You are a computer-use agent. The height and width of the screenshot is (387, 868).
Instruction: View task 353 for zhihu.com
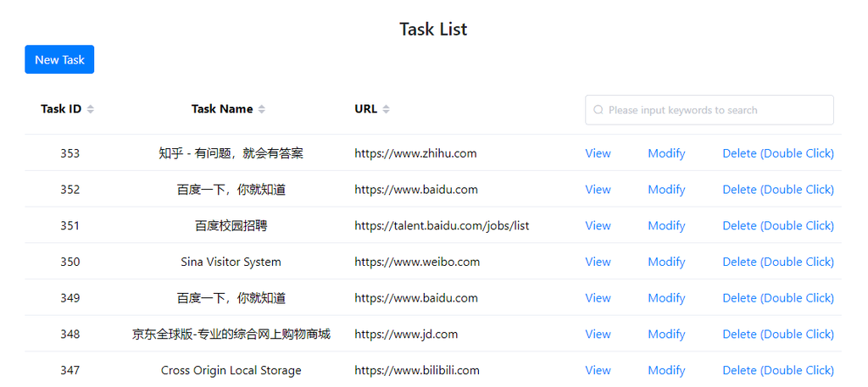tap(598, 153)
